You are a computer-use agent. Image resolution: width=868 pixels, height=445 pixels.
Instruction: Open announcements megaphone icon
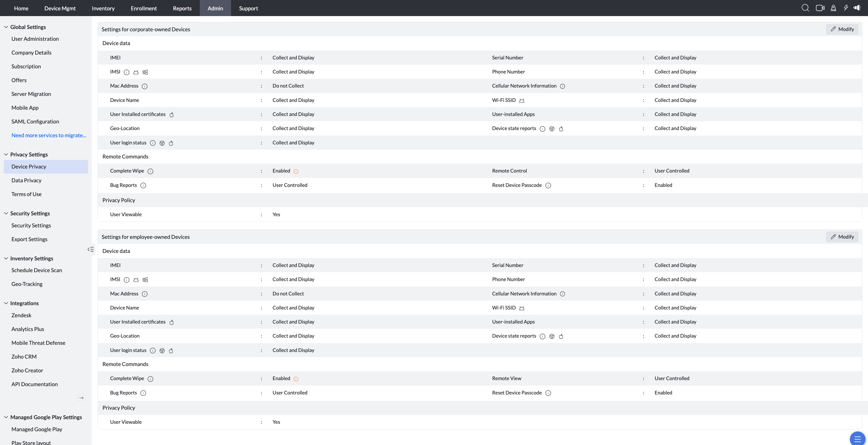point(857,8)
